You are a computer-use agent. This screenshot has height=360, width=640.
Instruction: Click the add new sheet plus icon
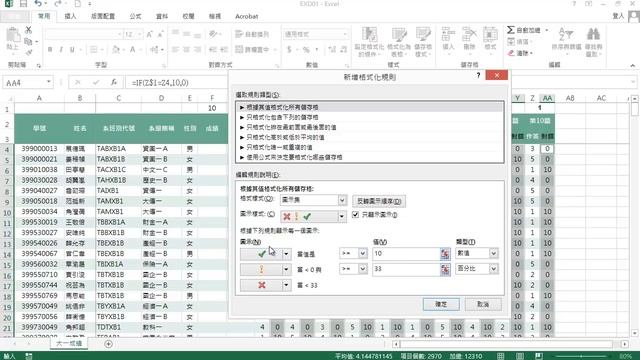tap(108, 344)
